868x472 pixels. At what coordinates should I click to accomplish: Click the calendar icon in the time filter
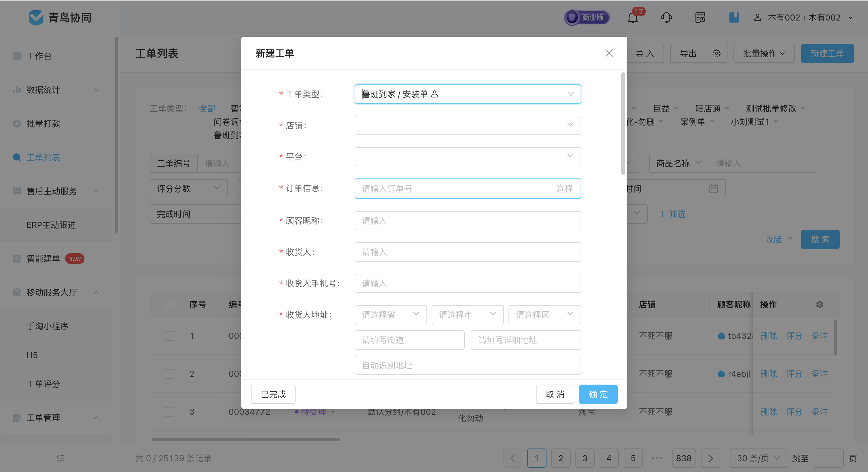pos(713,189)
